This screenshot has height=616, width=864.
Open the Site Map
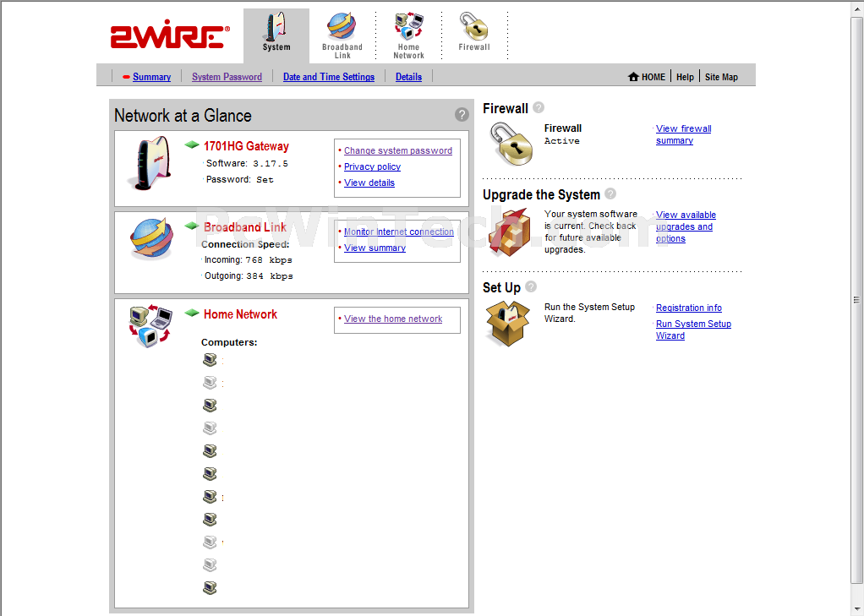tap(721, 77)
